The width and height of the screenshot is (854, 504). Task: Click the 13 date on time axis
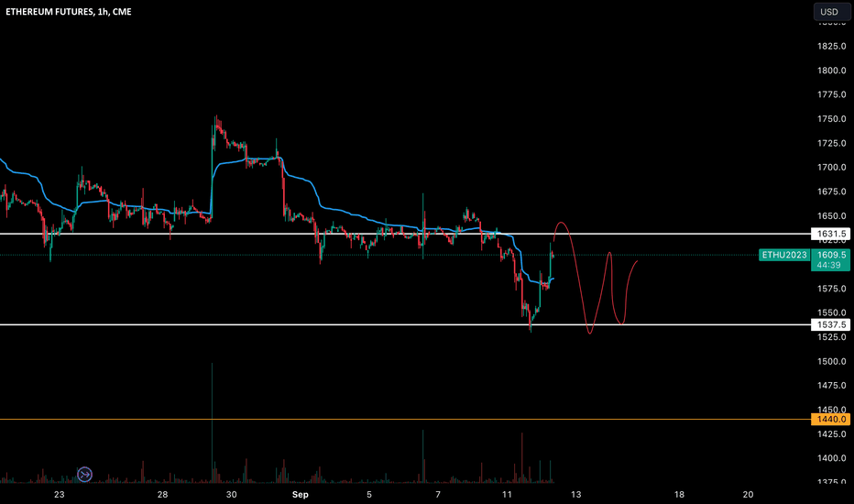(x=575, y=495)
